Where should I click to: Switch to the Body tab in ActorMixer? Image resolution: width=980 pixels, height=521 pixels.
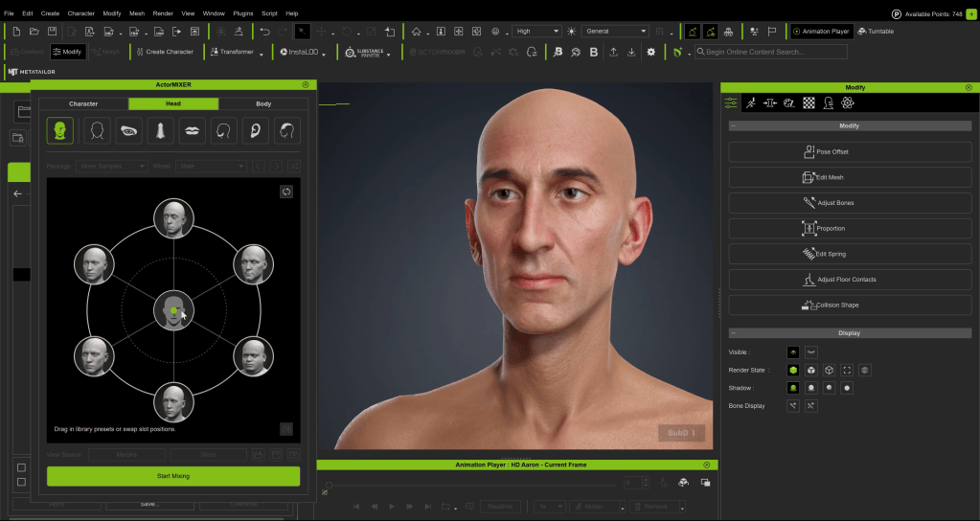[x=263, y=103]
